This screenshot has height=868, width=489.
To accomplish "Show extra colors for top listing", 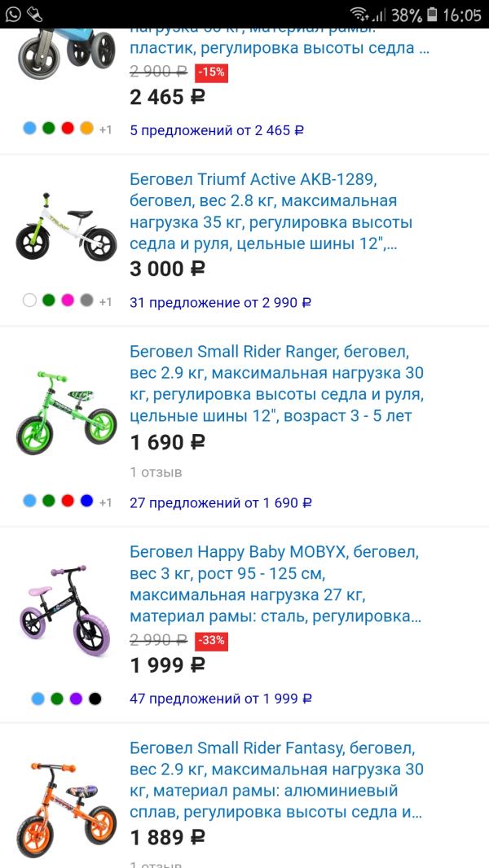I will point(105,129).
